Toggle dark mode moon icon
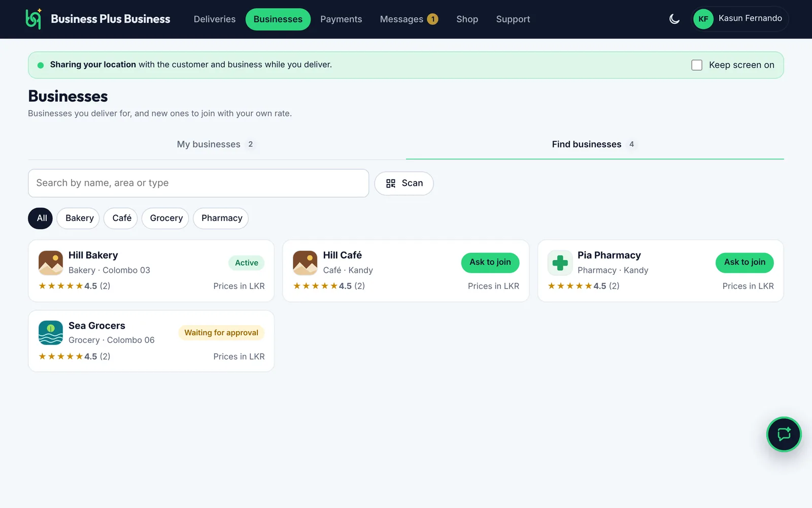Screen dimensions: 812x508 pos(674,19)
